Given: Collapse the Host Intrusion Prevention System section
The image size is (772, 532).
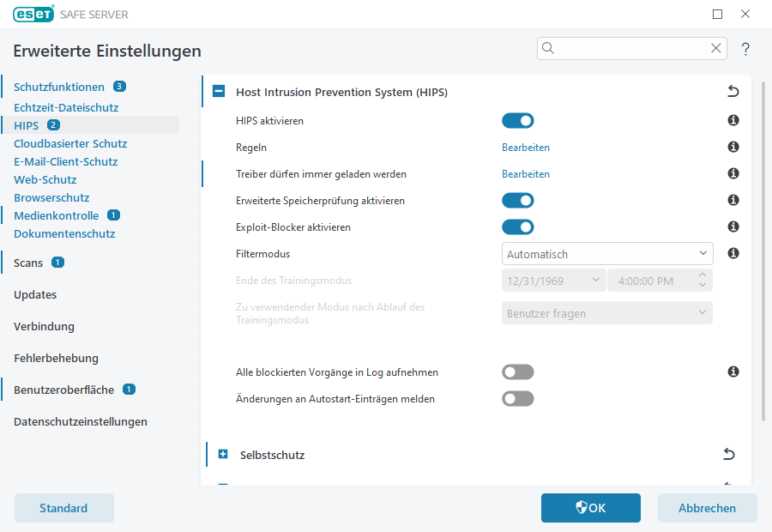Looking at the screenshot, I should 219,92.
